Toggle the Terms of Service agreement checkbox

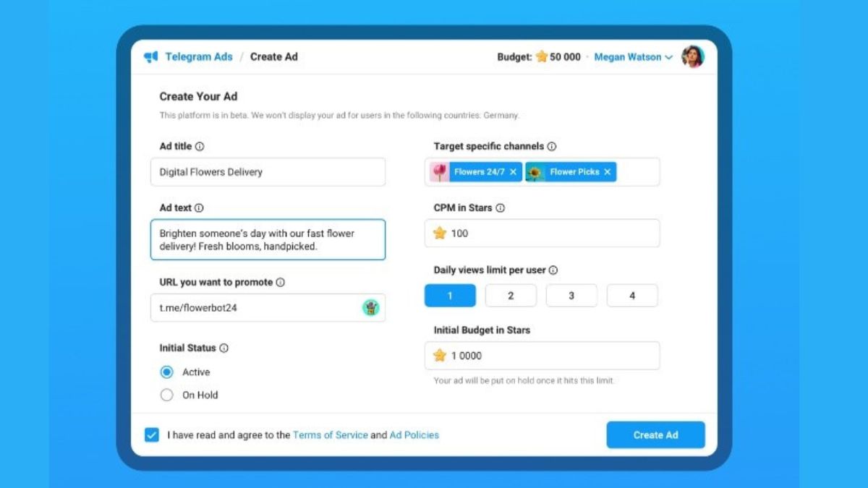tap(152, 435)
